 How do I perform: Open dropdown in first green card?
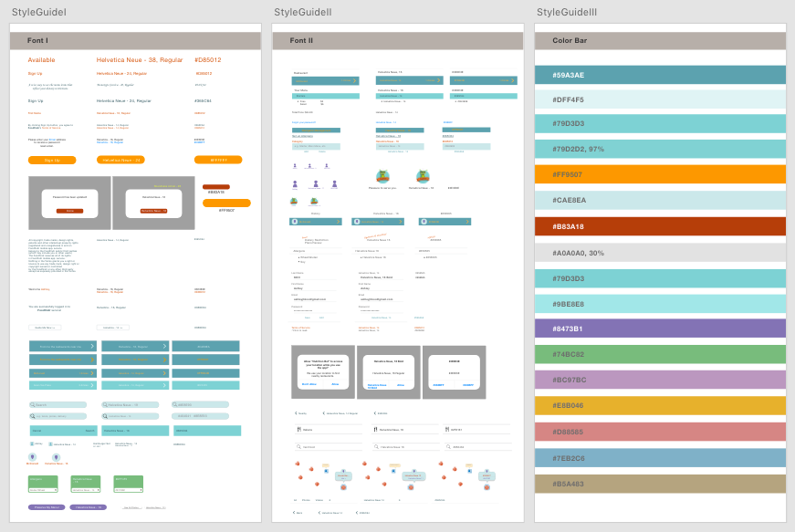(43, 489)
